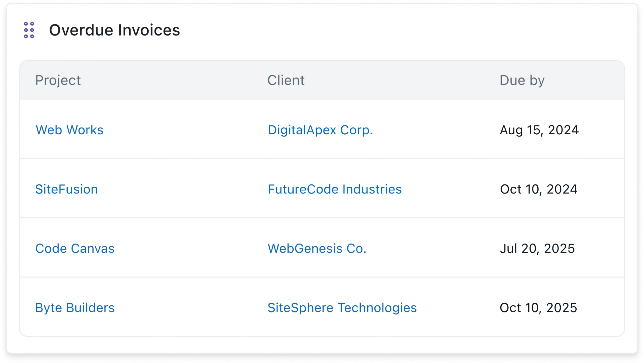
Task: Click the Overdue Invoices widget title
Action: (x=114, y=30)
